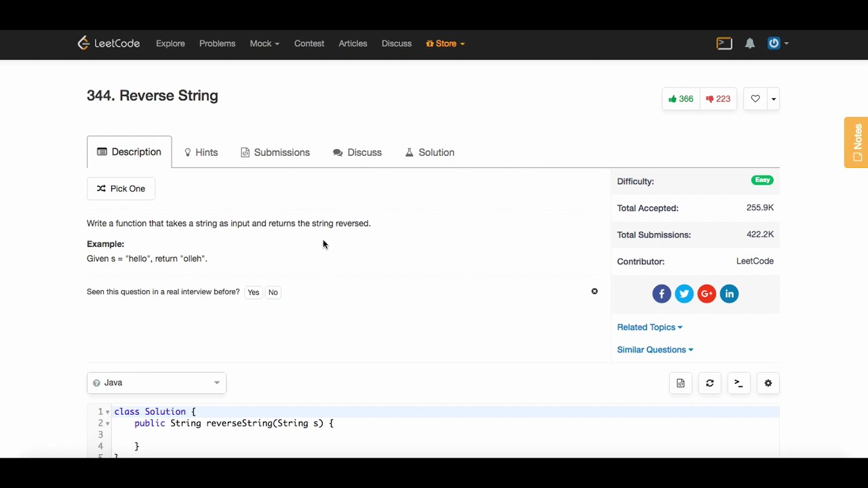The height and width of the screenshot is (488, 868).
Task: Dismiss the interview question prompt
Action: (595, 291)
